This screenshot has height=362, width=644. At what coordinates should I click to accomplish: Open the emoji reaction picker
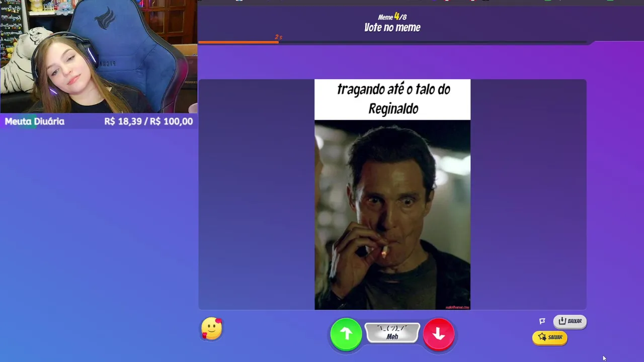point(212,329)
